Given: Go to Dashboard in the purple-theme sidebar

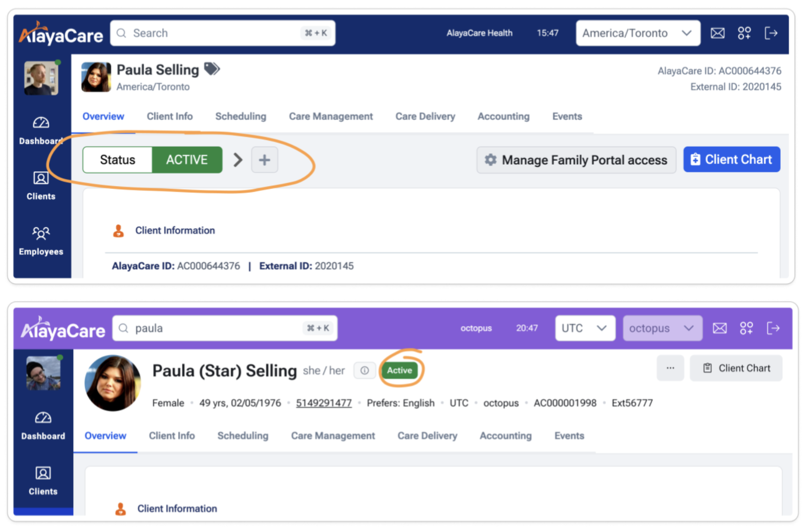Looking at the screenshot, I should [43, 425].
